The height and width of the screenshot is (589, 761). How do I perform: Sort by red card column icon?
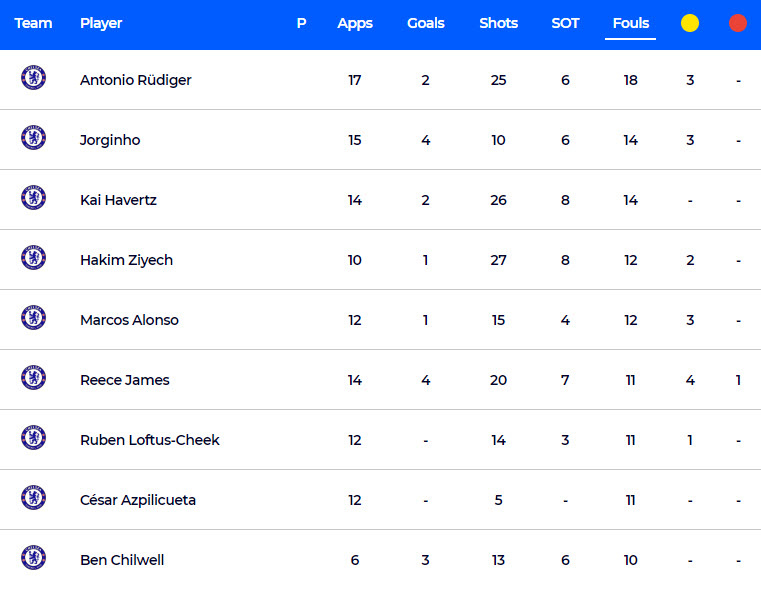[x=738, y=23]
